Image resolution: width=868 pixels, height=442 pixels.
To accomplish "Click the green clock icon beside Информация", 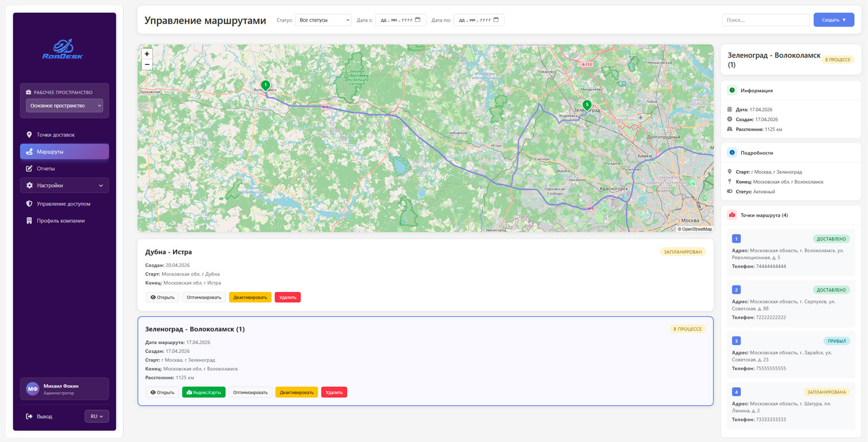I will click(x=732, y=90).
